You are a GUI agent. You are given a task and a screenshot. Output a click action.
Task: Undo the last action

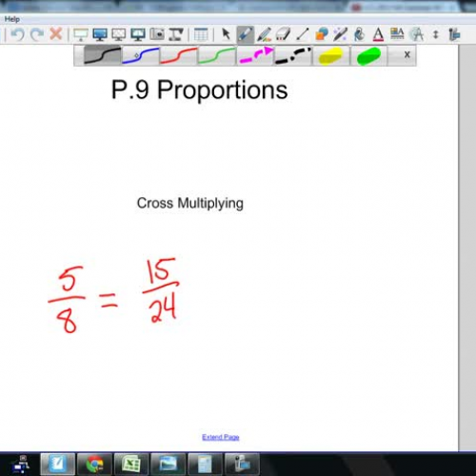18,34
